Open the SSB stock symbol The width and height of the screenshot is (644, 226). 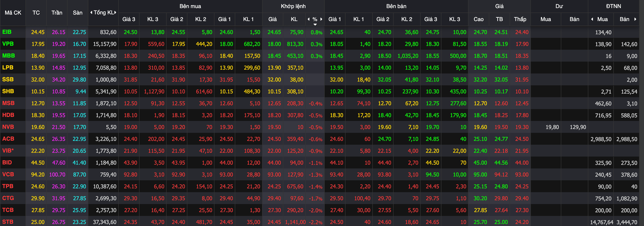[8, 80]
